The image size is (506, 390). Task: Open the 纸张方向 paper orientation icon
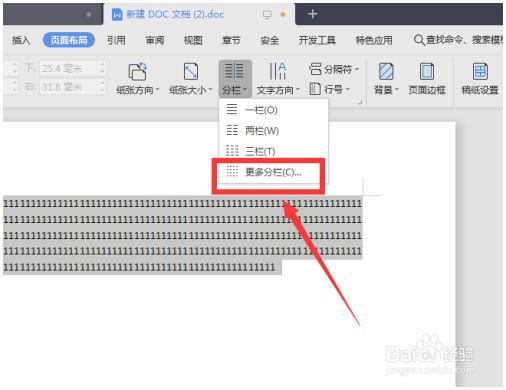pos(137,71)
